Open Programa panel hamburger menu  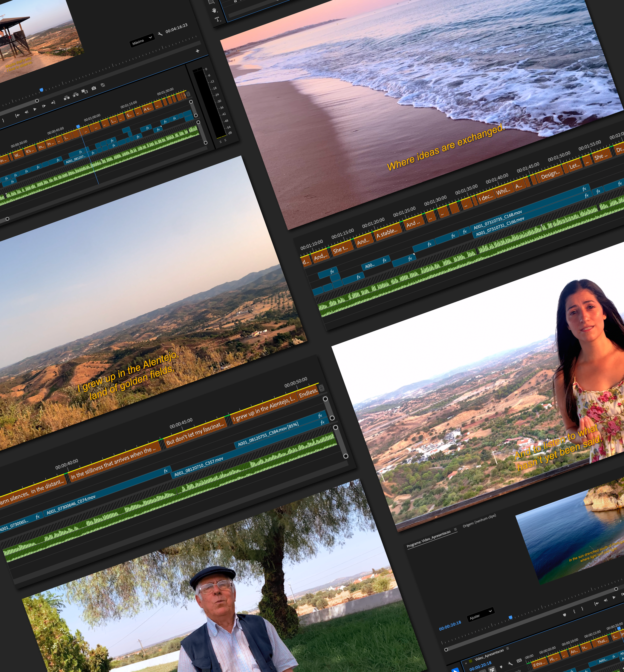point(455,530)
